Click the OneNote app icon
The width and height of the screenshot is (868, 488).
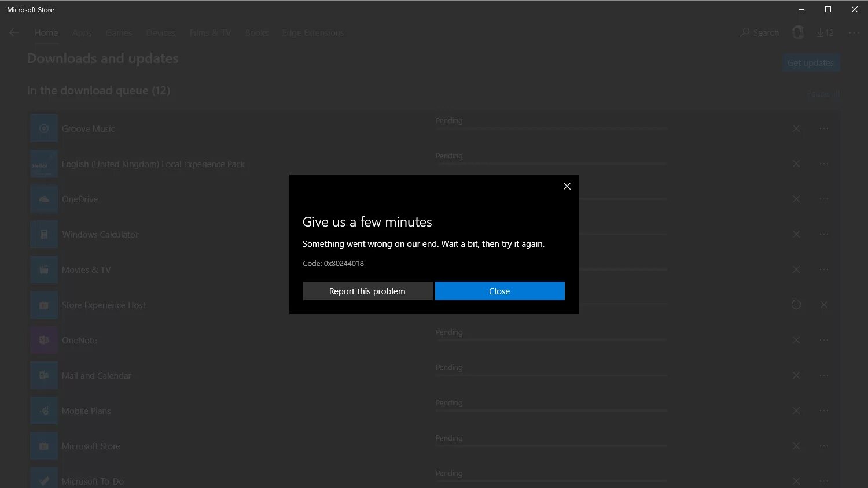click(x=44, y=340)
